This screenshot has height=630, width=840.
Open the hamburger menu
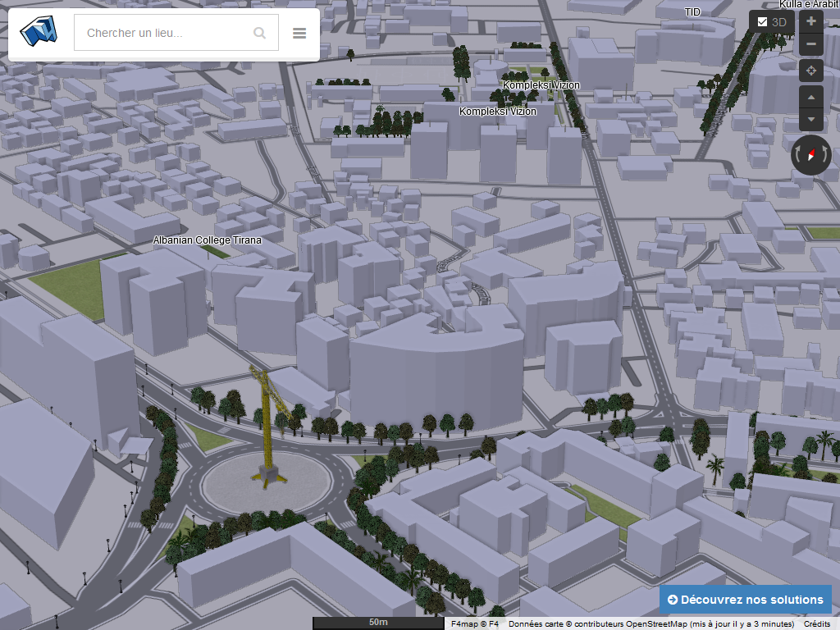[x=299, y=34]
